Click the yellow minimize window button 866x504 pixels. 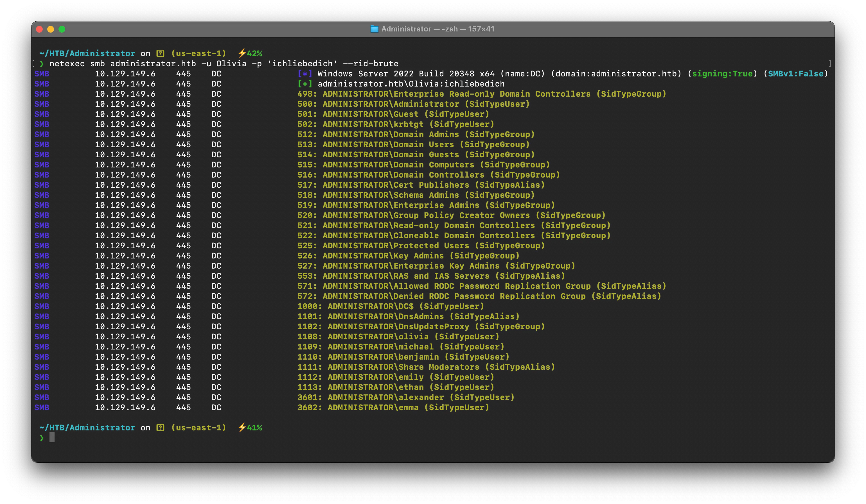pyautogui.click(x=51, y=29)
